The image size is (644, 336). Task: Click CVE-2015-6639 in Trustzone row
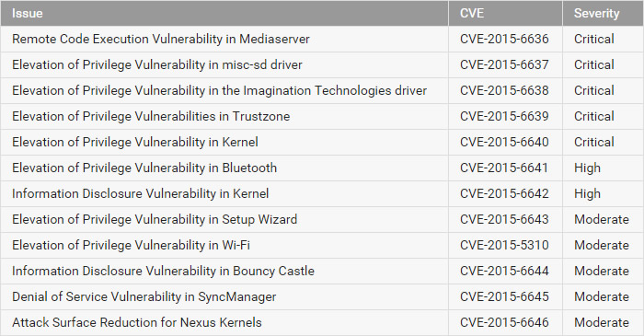pos(504,116)
